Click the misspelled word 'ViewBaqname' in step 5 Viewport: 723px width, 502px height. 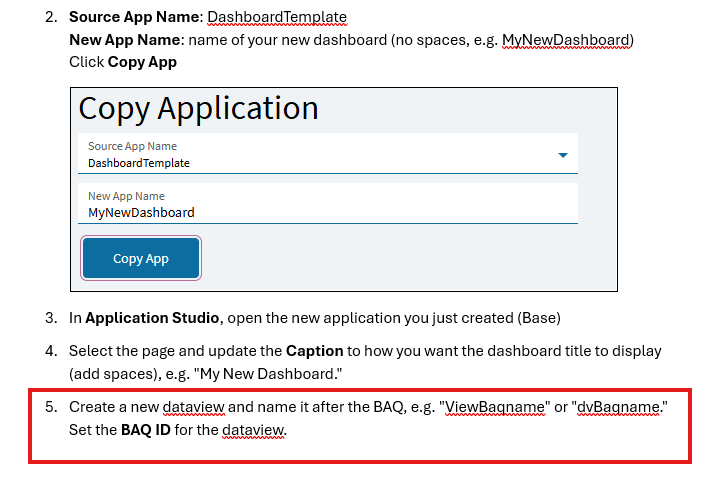click(x=495, y=407)
